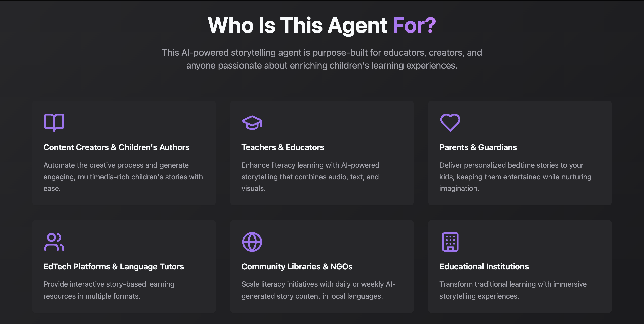Open EdTech Platforms & Language Tutors title

point(113,266)
